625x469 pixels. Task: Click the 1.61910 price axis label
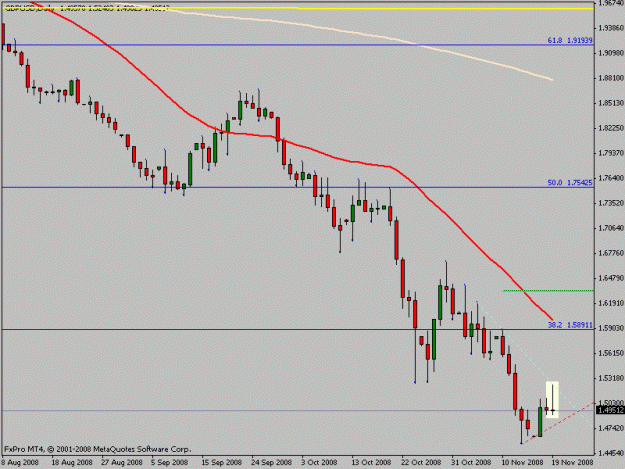[611, 303]
